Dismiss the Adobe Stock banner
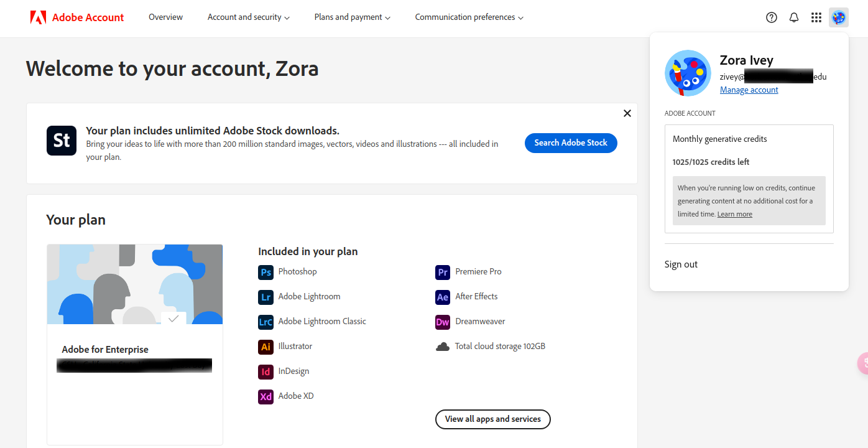This screenshot has height=448, width=868. tap(627, 113)
